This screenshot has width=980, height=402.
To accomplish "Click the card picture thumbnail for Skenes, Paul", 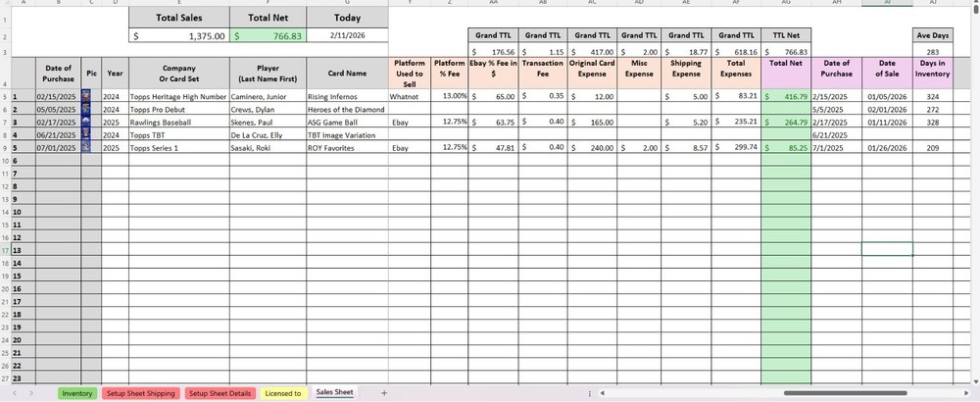I will pos(85,122).
